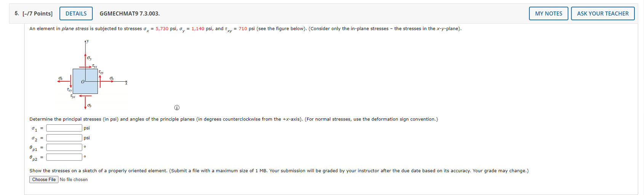Screen dimensions: 644x195
Task: Click the downward σy arrow below the element
Action: 85,102
